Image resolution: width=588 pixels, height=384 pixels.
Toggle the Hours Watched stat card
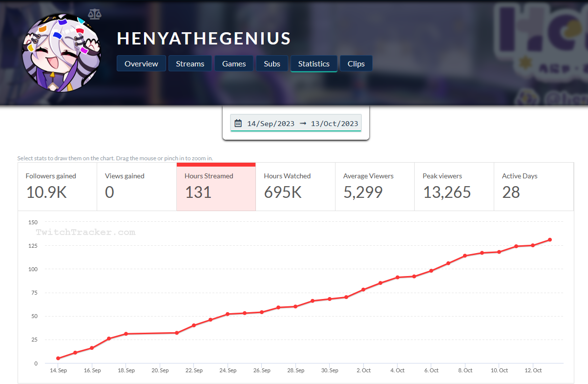295,187
